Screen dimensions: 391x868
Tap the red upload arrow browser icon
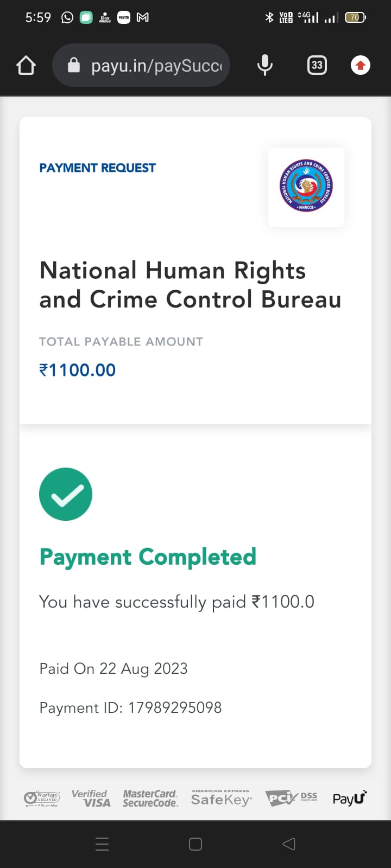tap(360, 66)
